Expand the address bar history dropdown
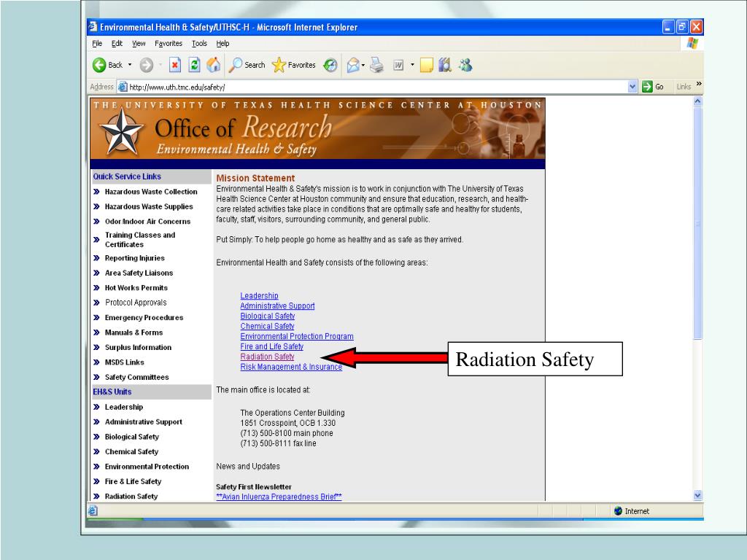Image resolution: width=747 pixels, height=560 pixels. pyautogui.click(x=632, y=87)
